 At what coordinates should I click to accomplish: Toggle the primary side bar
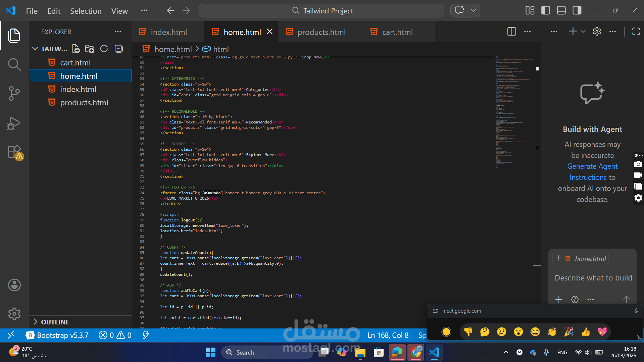[x=546, y=11]
